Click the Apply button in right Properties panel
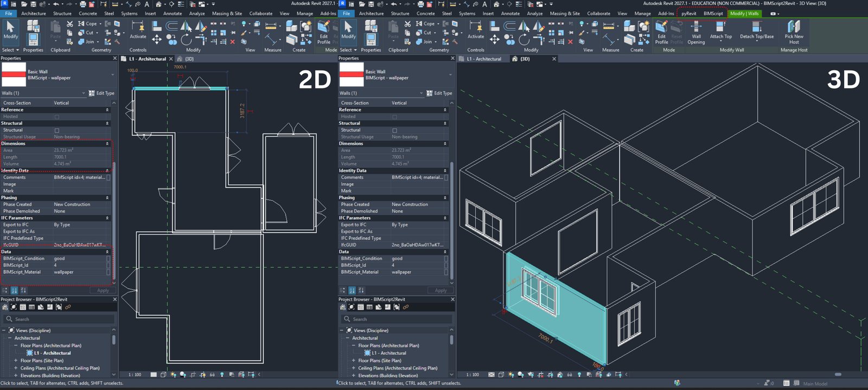The image size is (868, 390). click(x=441, y=290)
